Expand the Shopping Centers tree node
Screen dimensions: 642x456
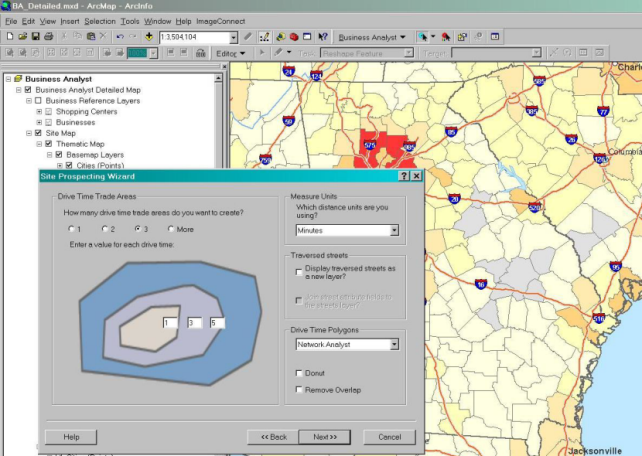[x=39, y=111]
